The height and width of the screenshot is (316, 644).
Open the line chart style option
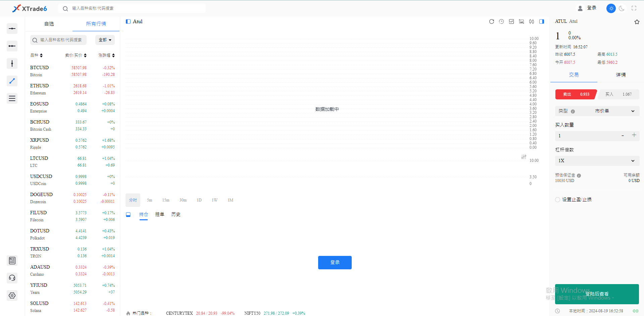[511, 21]
